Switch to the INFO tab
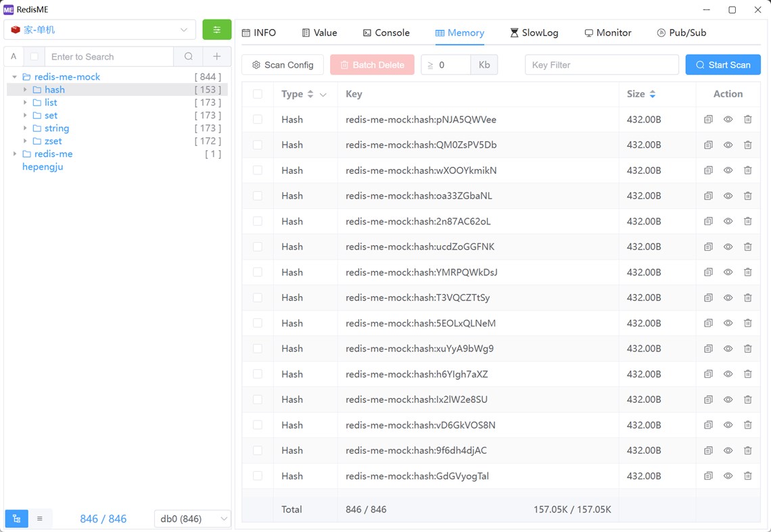771x532 pixels. pos(259,32)
